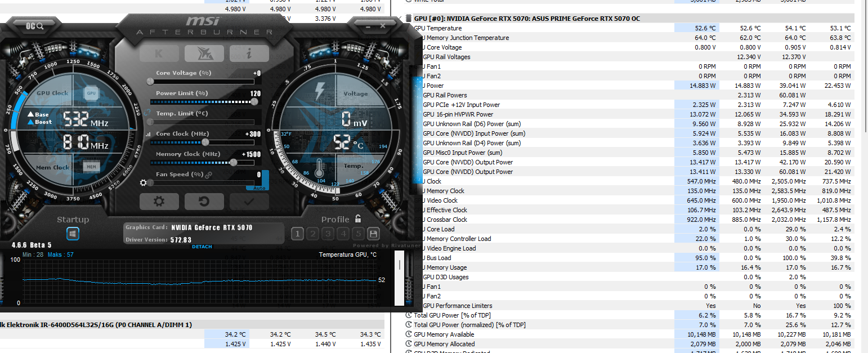The width and height of the screenshot is (868, 353).
Task: Click the lightning voltage icon on gauge
Action: (320, 91)
